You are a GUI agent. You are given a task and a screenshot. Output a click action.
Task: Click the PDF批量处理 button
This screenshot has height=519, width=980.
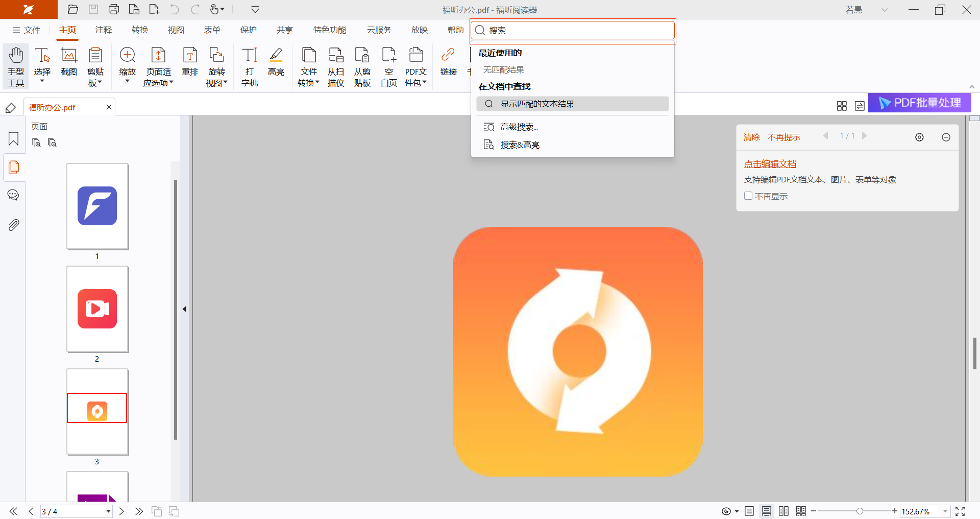[920, 103]
